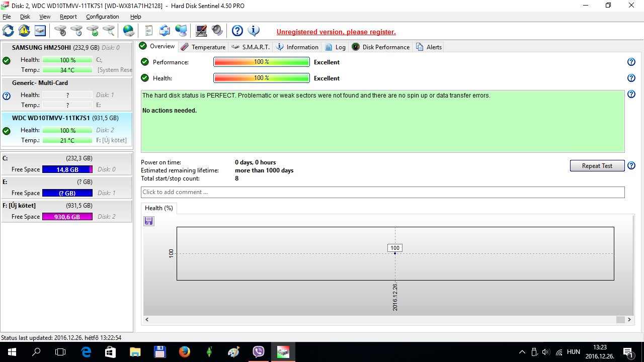Select the Generic- Multi-Card disk entry
The width and height of the screenshot is (644, 362).
66,94
